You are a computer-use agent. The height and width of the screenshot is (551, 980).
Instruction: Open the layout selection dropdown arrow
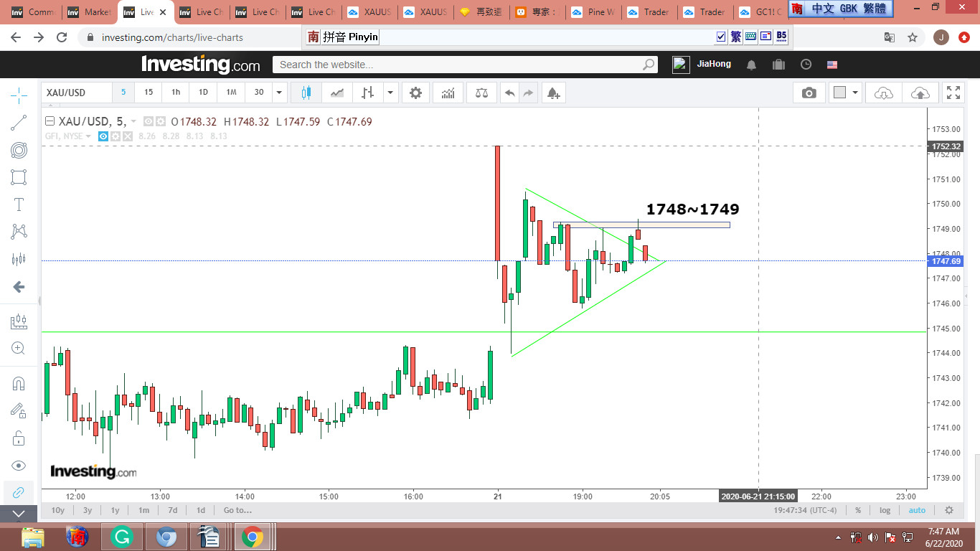tap(855, 93)
